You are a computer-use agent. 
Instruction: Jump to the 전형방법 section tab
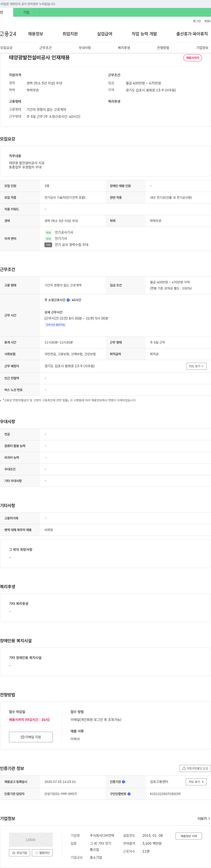(163, 48)
